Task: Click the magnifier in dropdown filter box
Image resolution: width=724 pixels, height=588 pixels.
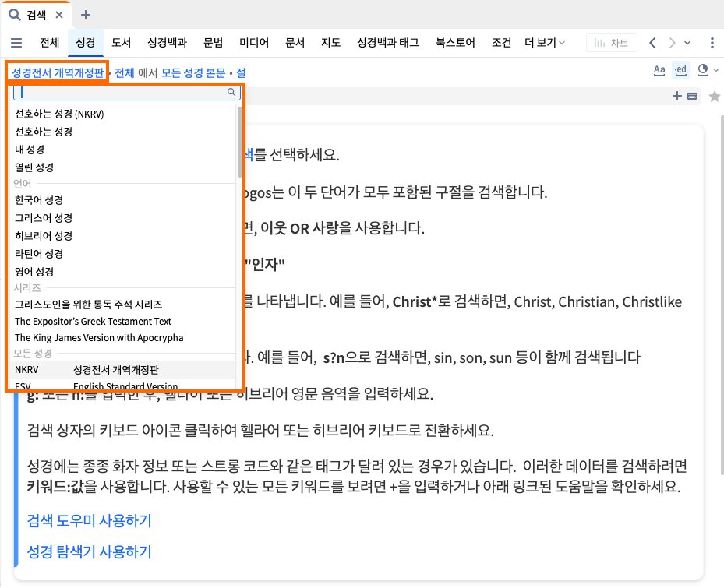Action: click(231, 92)
